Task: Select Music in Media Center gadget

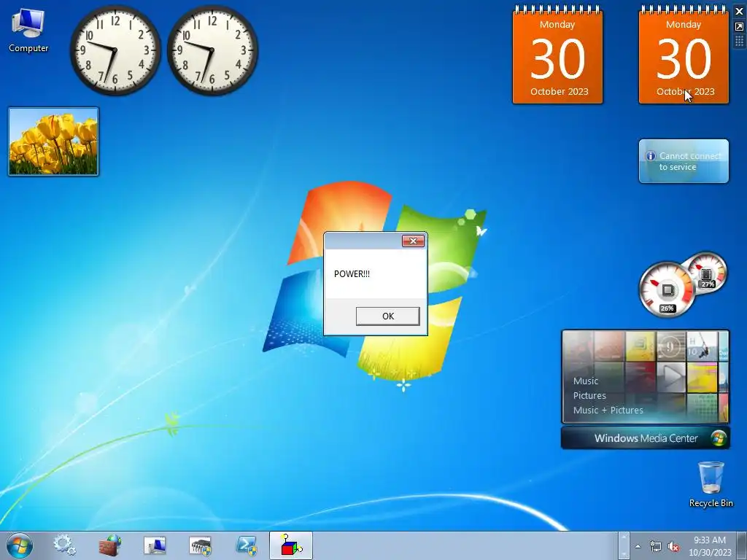Action: [x=586, y=381]
